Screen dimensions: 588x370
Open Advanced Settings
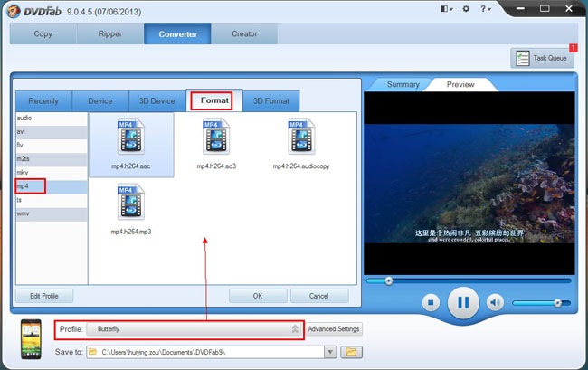pos(334,329)
